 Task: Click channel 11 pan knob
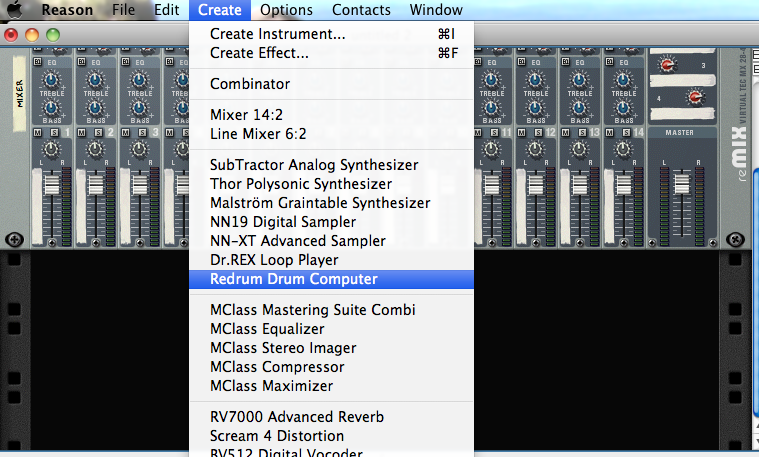pyautogui.click(x=491, y=149)
